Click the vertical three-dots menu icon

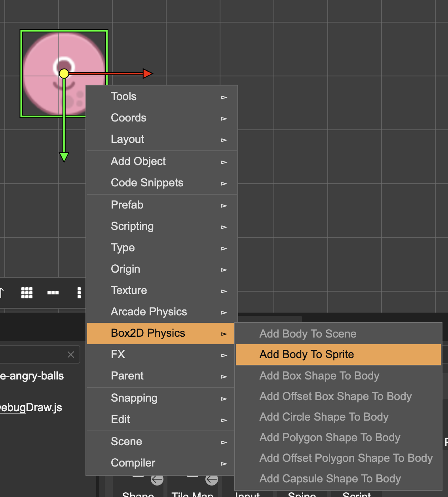(79, 293)
